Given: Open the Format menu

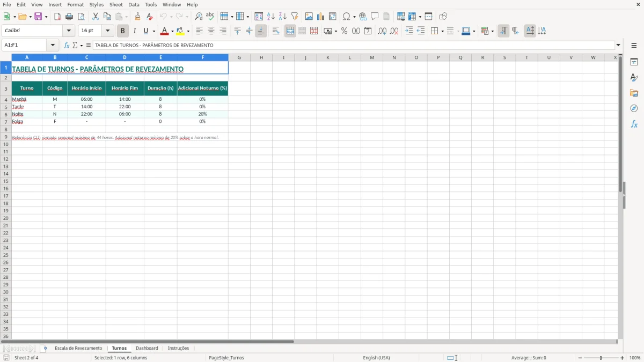Looking at the screenshot, I should coord(75,4).
